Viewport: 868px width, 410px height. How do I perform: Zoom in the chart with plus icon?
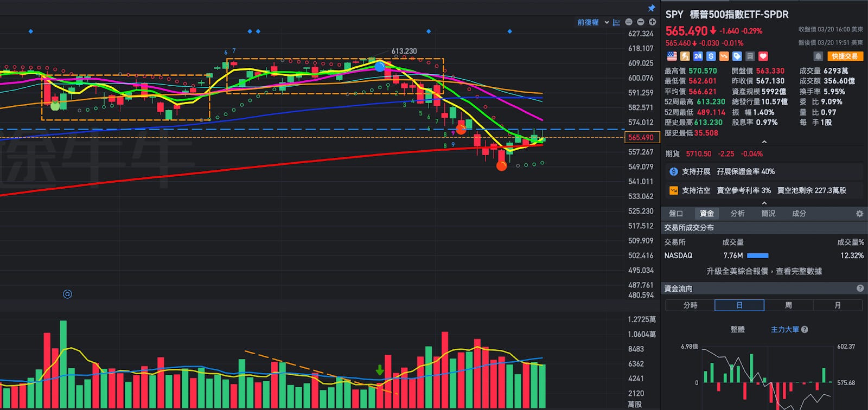point(653,22)
